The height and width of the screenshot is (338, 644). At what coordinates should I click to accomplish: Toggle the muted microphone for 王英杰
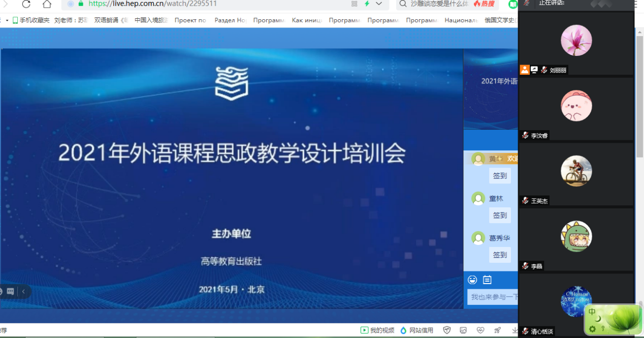[525, 201]
